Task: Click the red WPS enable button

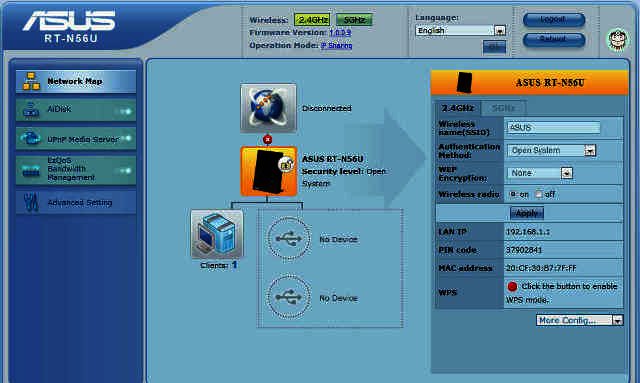Action: click(512, 287)
